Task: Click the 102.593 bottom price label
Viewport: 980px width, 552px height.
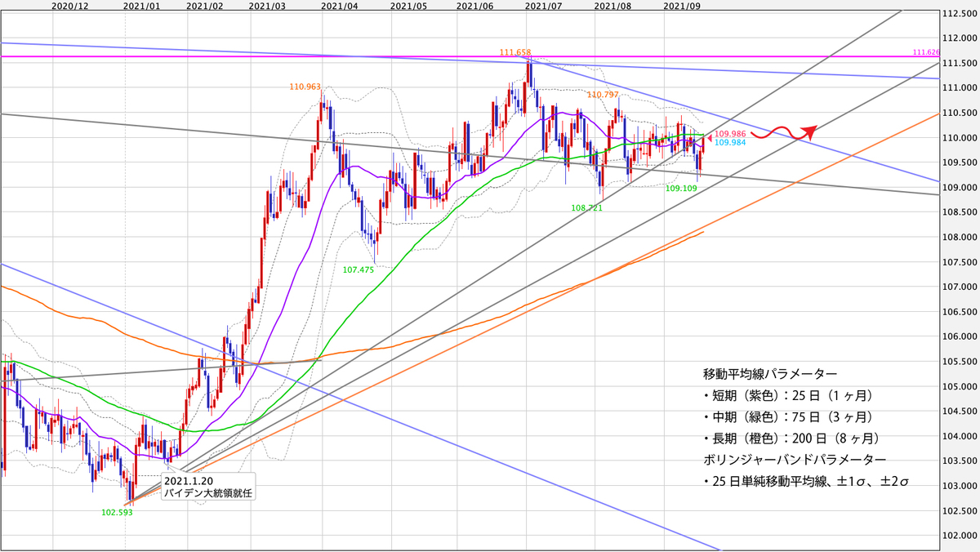Action: pos(117,514)
